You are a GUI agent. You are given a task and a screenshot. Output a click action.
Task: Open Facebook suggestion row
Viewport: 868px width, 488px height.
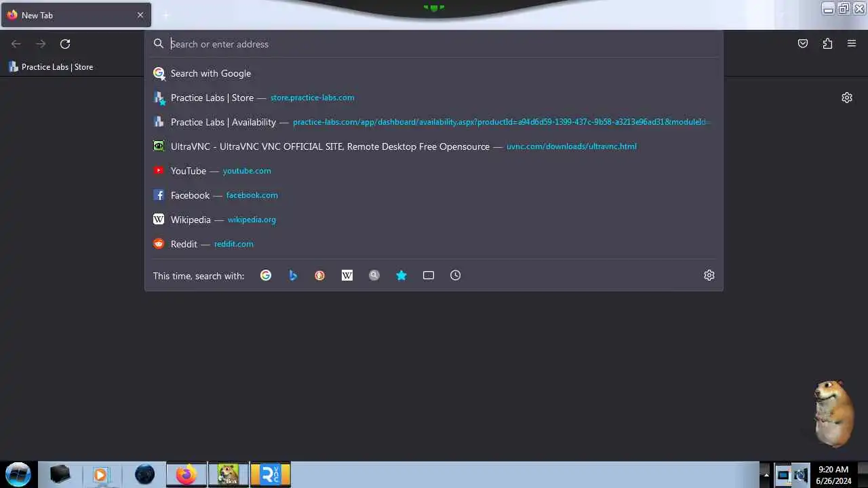click(x=434, y=195)
